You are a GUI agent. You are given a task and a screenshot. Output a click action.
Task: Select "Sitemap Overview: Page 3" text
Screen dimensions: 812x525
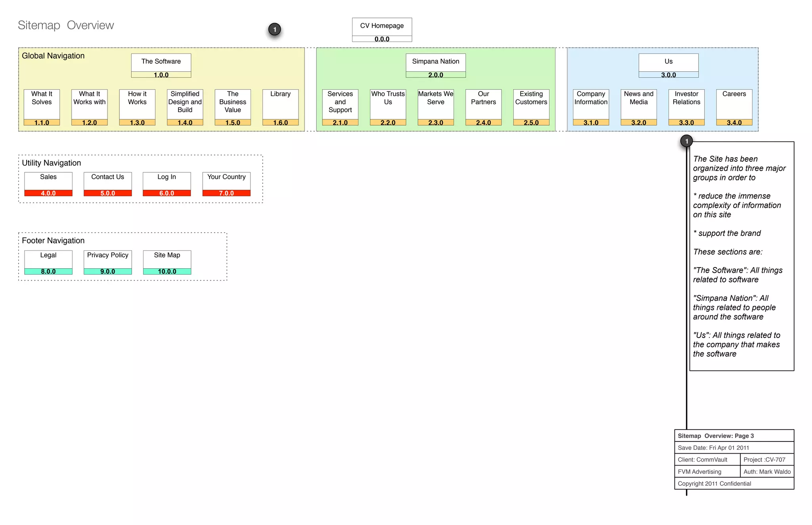(716, 436)
